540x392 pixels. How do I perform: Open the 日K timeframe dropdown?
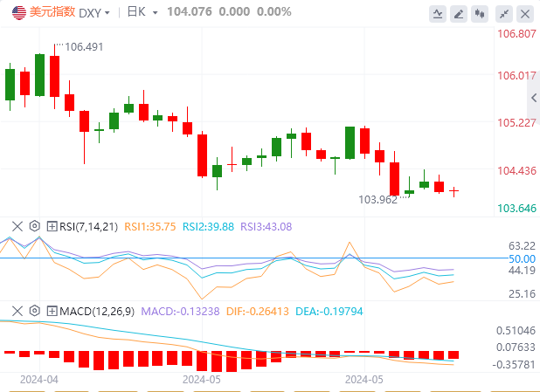point(142,12)
